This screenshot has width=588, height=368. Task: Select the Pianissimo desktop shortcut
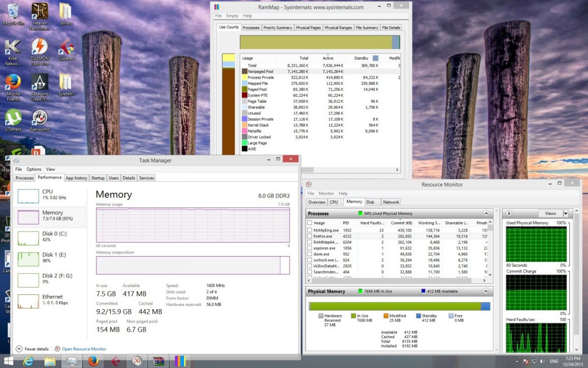pos(40,121)
